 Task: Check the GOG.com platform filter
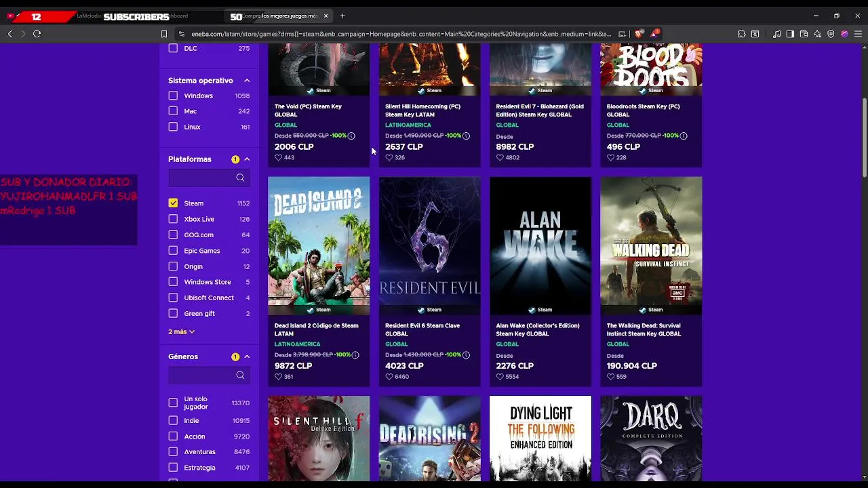(173, 235)
